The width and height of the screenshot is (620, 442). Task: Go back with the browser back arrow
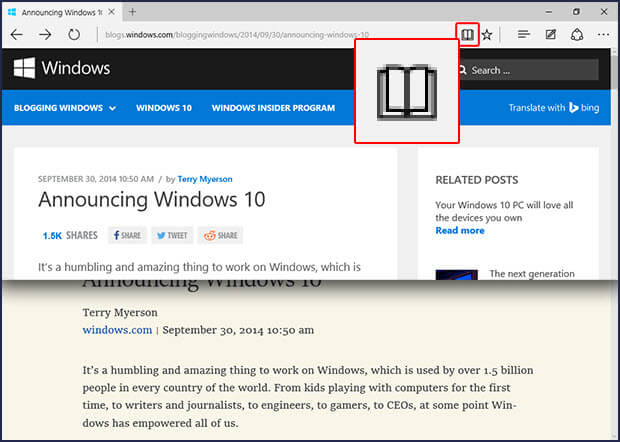(17, 35)
